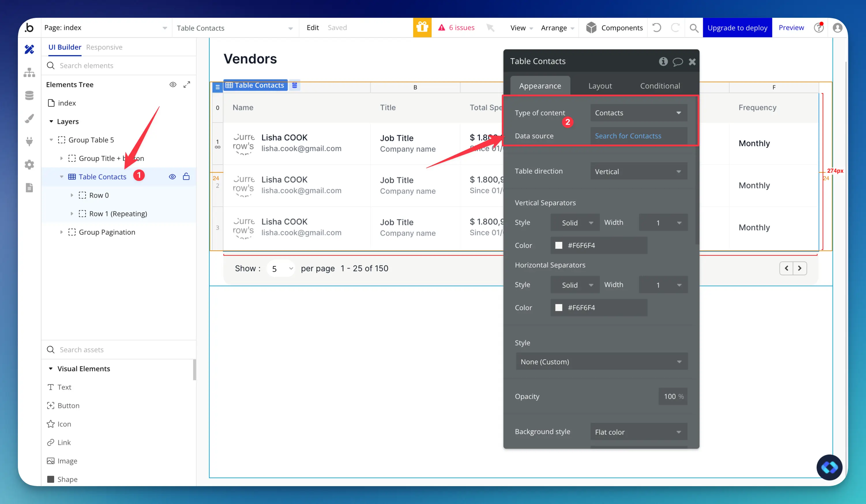Collapse the Visual Elements section

click(x=51, y=368)
